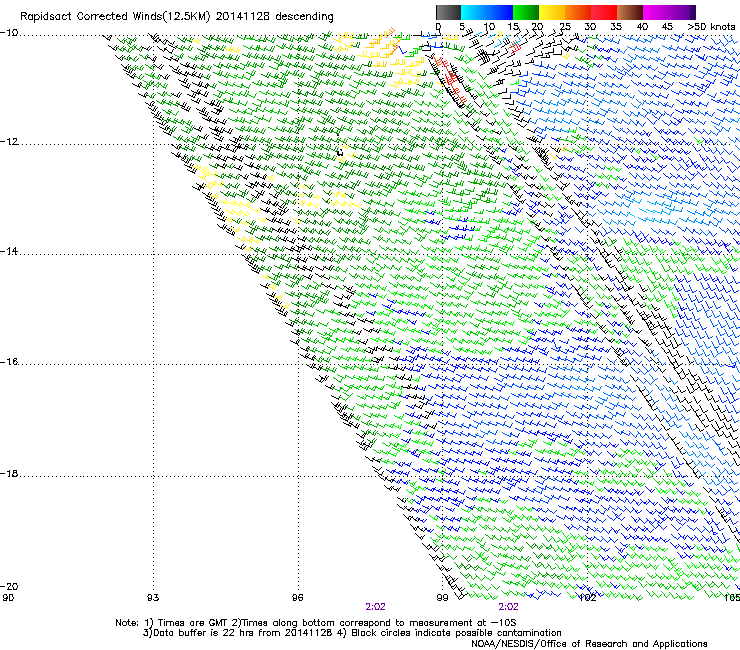Click the purple '2:02' time left of 99
The height and width of the screenshot is (650, 740).
click(375, 607)
